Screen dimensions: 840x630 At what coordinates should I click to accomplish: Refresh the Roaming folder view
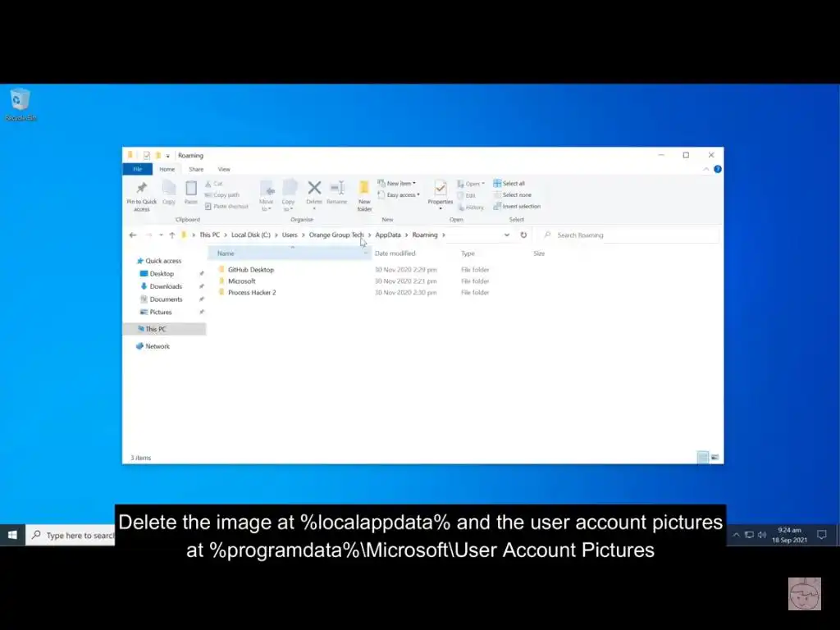[523, 235]
